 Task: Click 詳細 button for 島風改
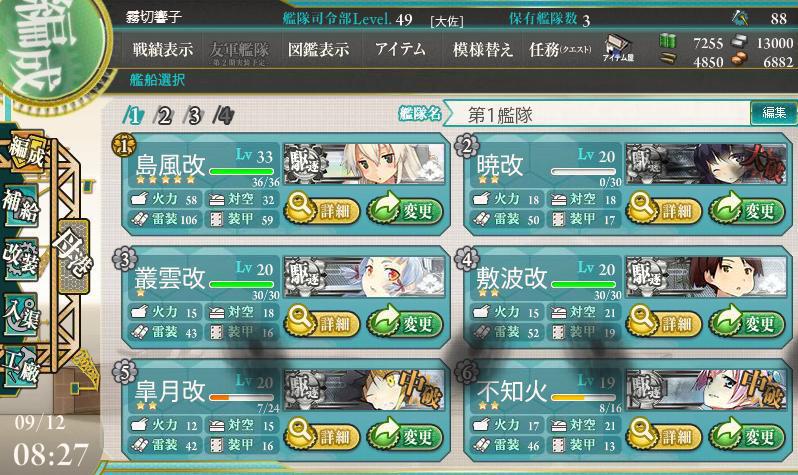tap(322, 209)
